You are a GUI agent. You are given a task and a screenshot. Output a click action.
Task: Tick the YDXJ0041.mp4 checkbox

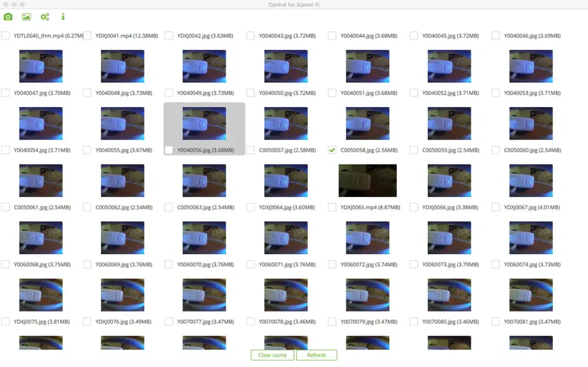(87, 36)
